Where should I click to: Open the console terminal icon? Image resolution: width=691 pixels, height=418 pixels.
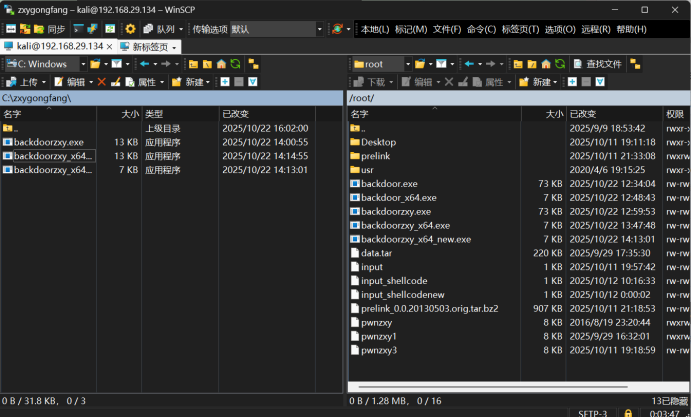tap(78, 30)
